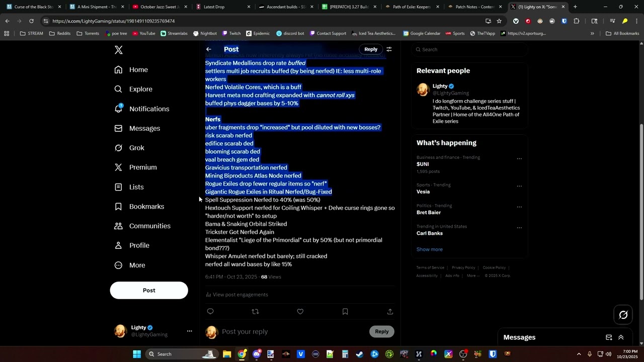644x362 pixels.
Task: Open Notifications in sidebar
Action: click(142, 109)
